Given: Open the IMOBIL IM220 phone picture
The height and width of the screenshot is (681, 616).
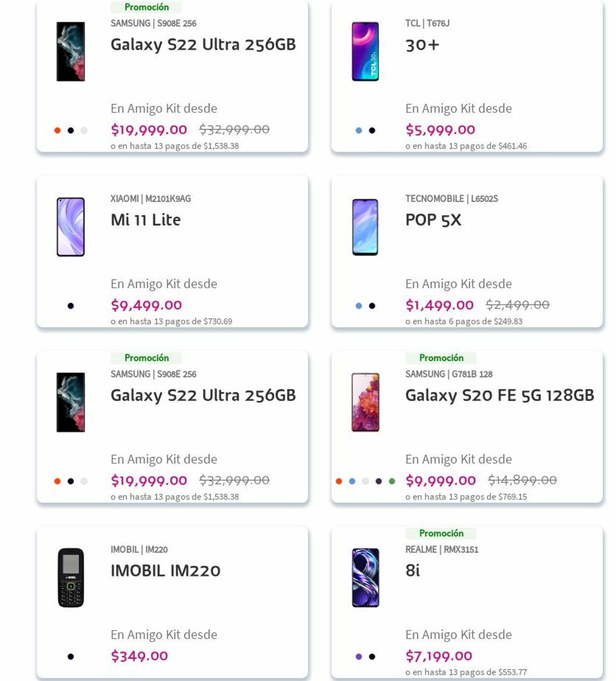Looking at the screenshot, I should tap(70, 578).
